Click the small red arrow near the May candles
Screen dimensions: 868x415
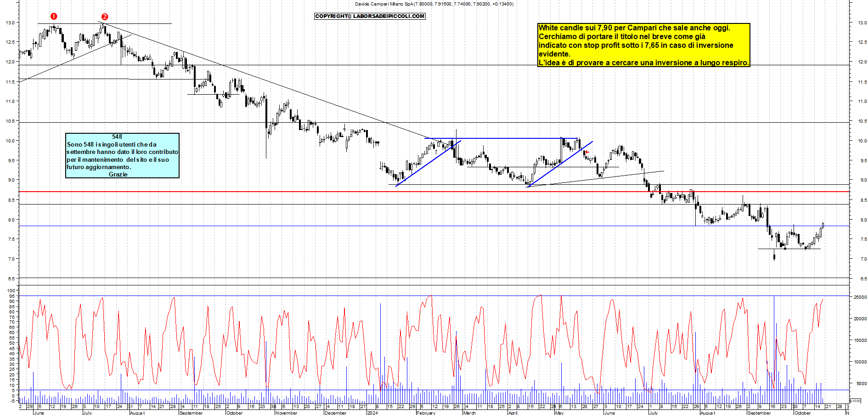(x=587, y=152)
